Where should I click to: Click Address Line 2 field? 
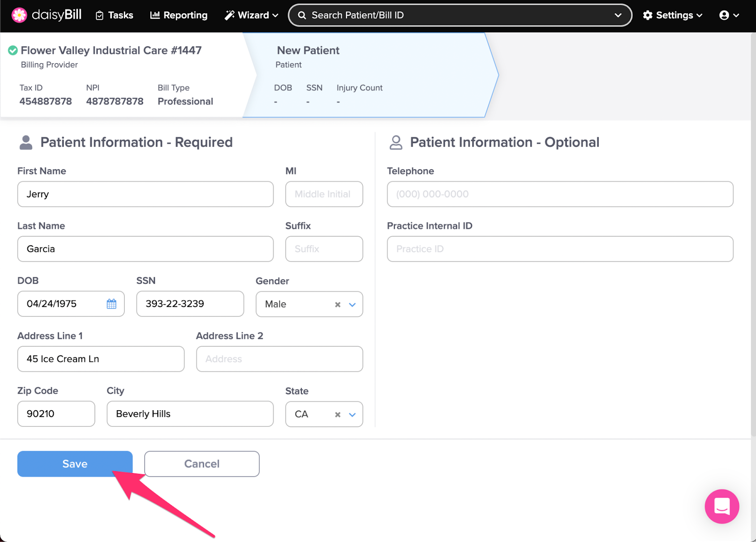click(x=279, y=359)
